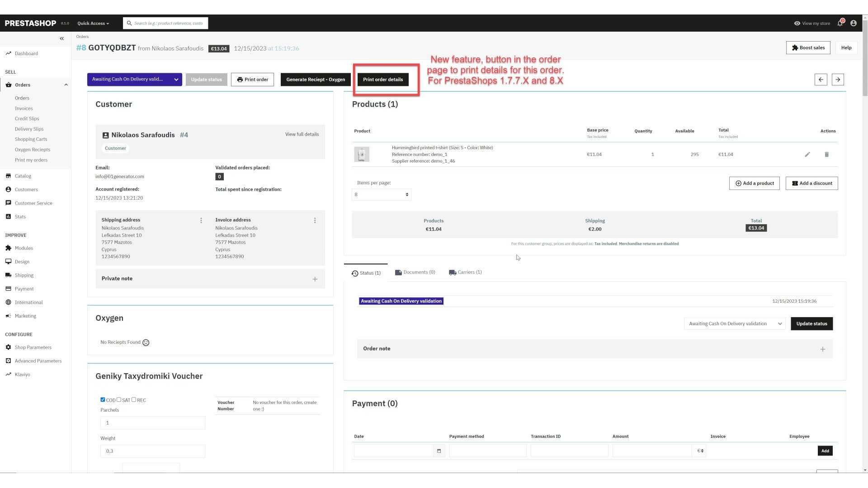Open the payment date calendar icon
This screenshot has height=488, width=868.
point(439,451)
